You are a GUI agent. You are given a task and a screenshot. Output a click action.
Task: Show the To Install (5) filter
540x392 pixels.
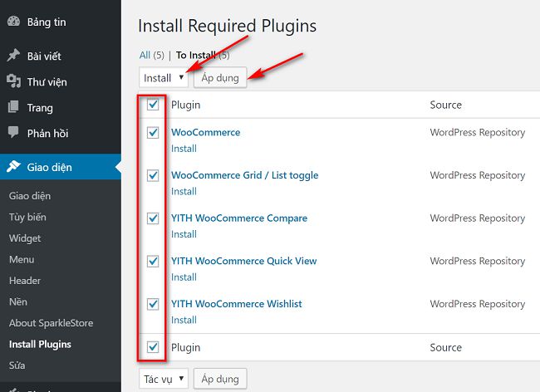(203, 55)
